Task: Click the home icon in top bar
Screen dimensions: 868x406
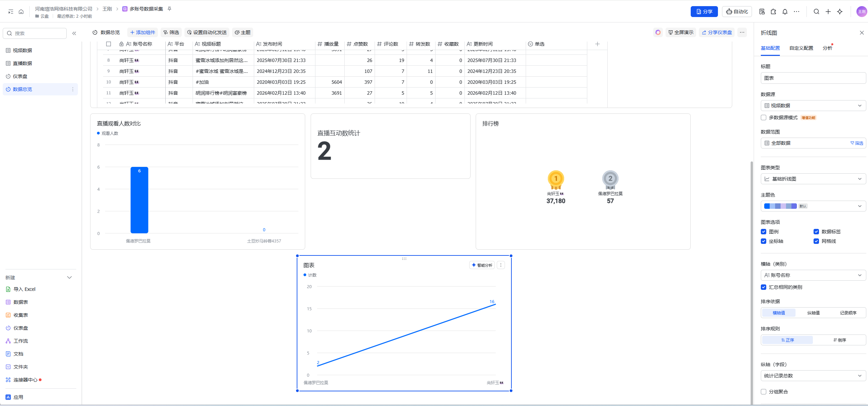Action: 21,12
